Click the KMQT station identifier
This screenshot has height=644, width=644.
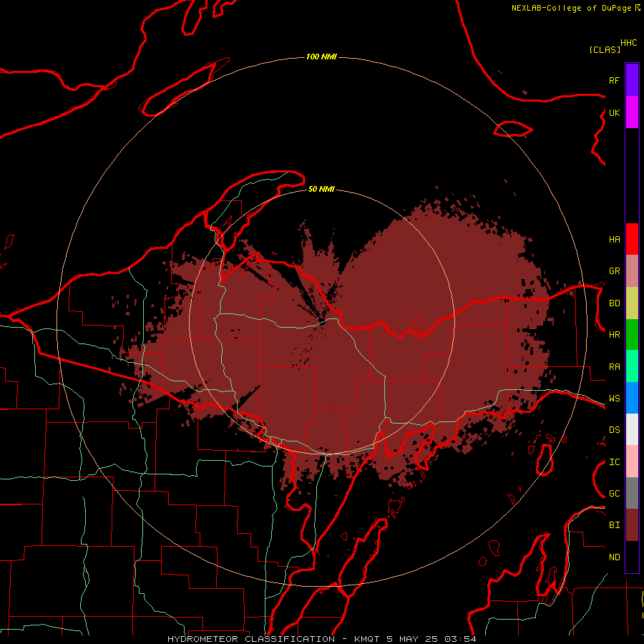point(367,639)
